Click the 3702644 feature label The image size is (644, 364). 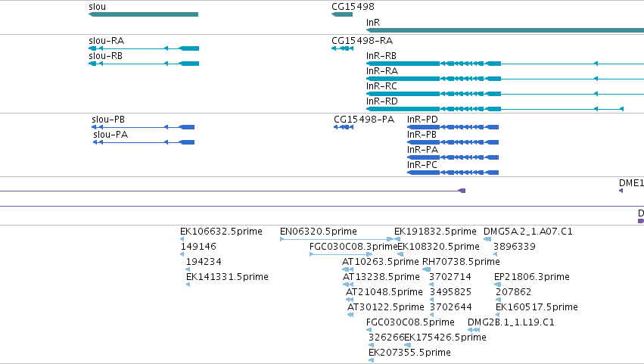[451, 308]
